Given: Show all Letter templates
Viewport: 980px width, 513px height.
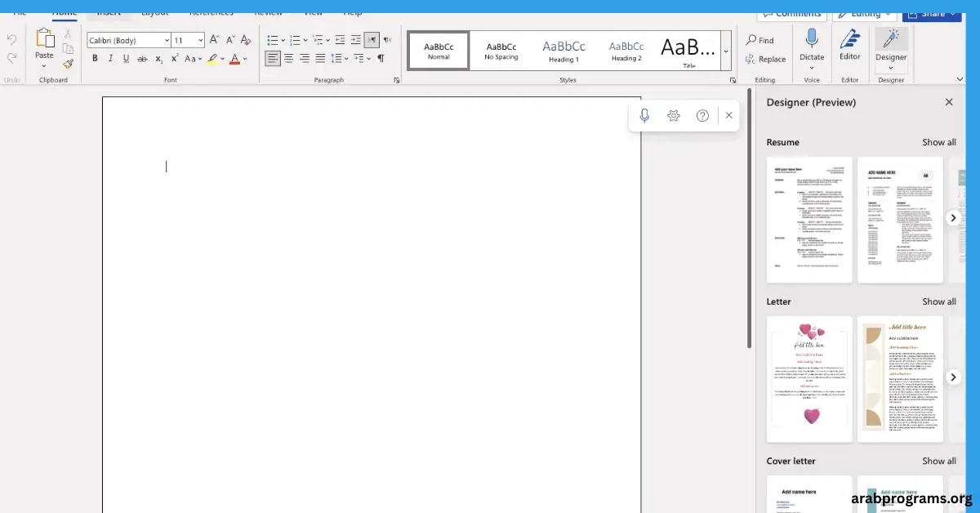Looking at the screenshot, I should click(x=939, y=301).
